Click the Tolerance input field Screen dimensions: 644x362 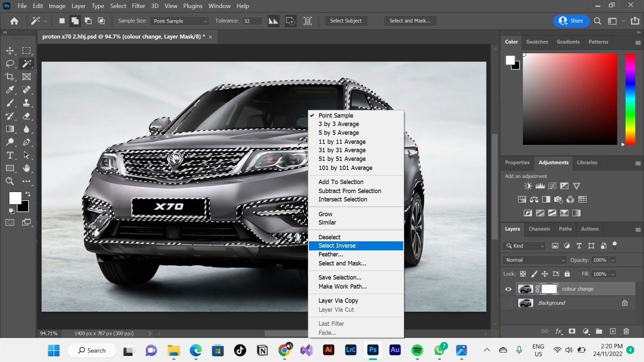[x=252, y=21]
